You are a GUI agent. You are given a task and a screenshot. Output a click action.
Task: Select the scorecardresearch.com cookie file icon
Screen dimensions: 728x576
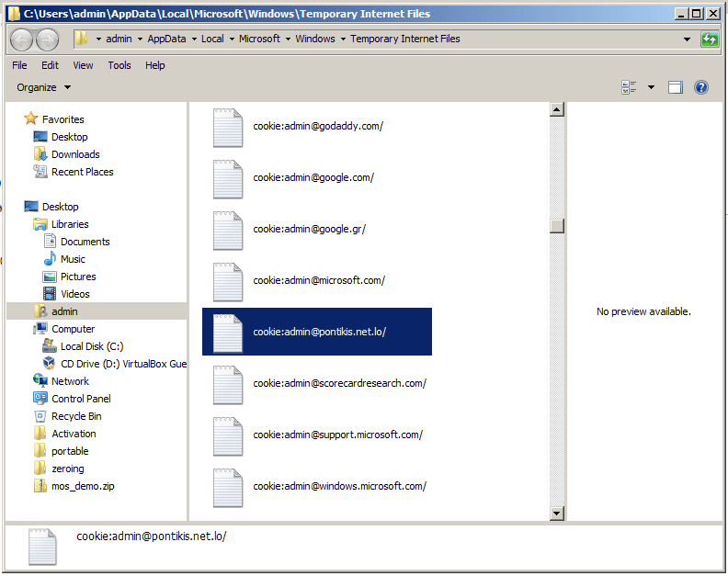click(x=228, y=385)
